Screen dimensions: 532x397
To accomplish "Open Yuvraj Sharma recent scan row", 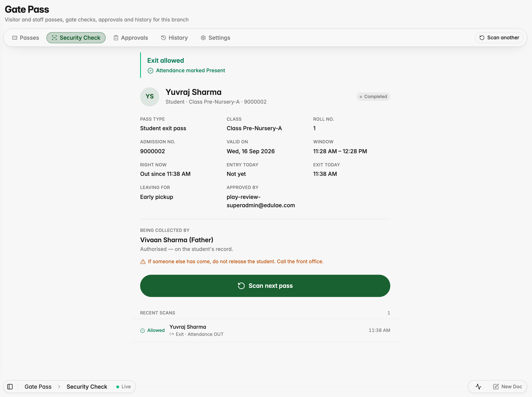I will (x=265, y=331).
